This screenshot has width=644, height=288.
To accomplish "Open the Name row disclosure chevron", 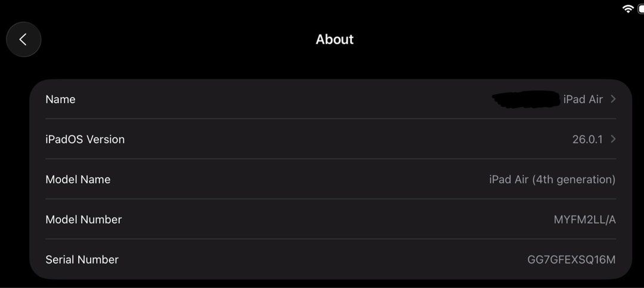I will (613, 99).
